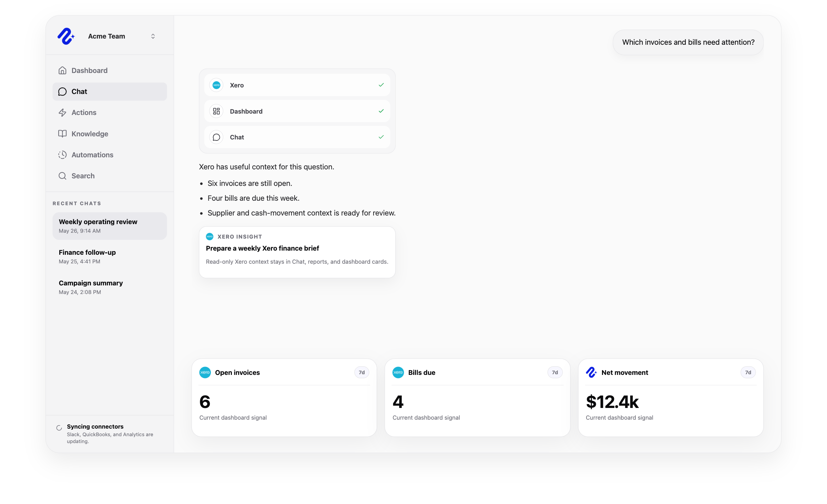
Task: Click the Dashboard grid icon in steps list
Action: point(216,111)
